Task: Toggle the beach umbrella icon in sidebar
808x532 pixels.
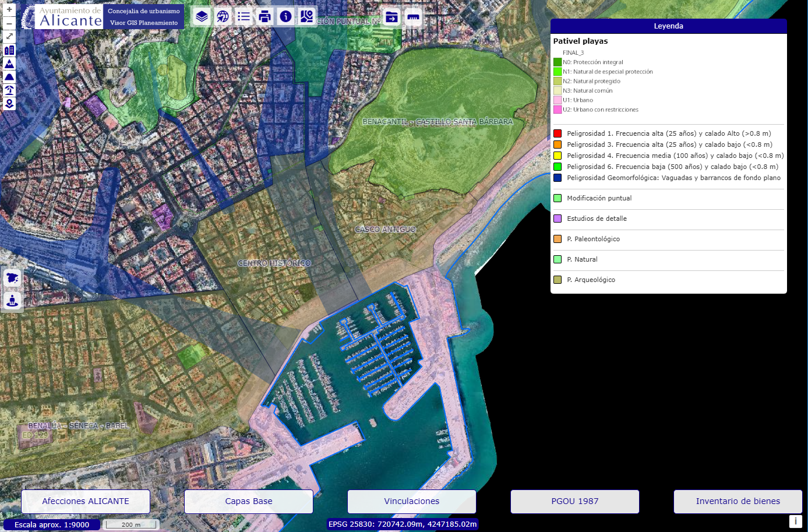Action: [9, 90]
